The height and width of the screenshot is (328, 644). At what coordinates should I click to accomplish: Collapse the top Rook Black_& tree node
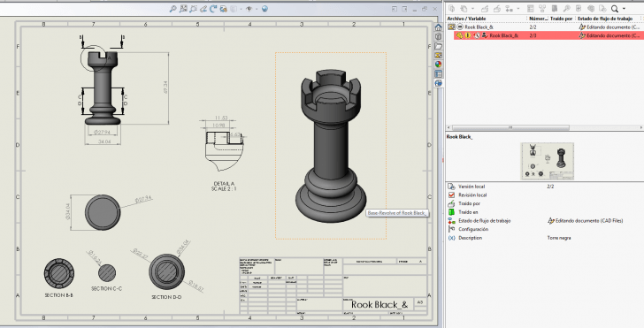click(460, 27)
